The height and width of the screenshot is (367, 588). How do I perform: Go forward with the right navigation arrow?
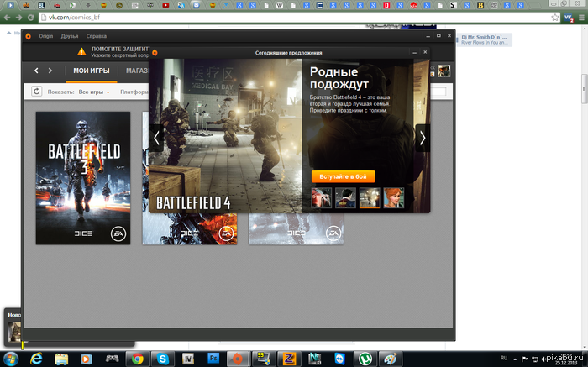50,71
